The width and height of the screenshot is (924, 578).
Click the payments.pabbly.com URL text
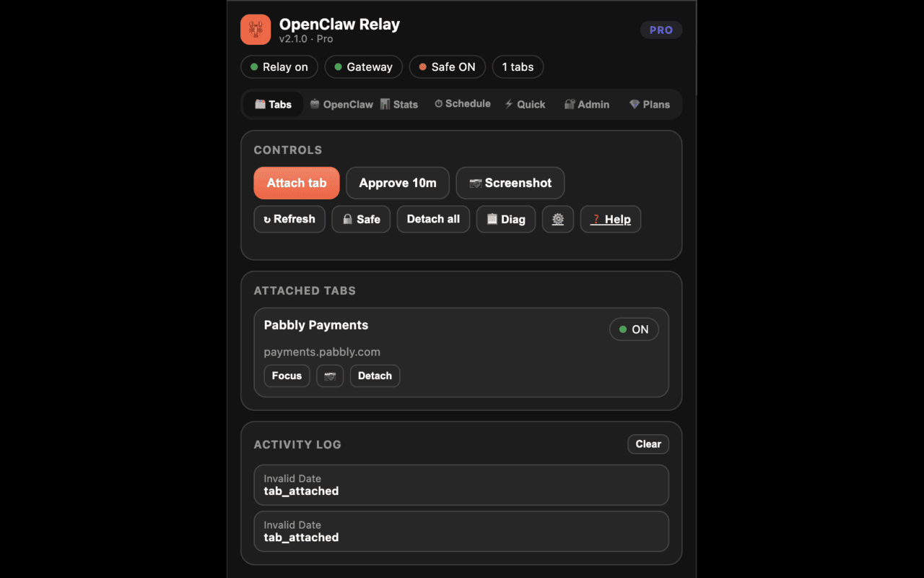(x=322, y=352)
